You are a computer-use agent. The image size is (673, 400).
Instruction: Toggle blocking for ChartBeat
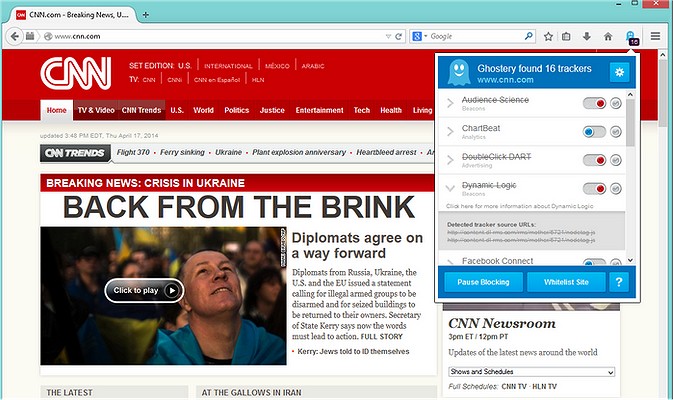tap(594, 132)
